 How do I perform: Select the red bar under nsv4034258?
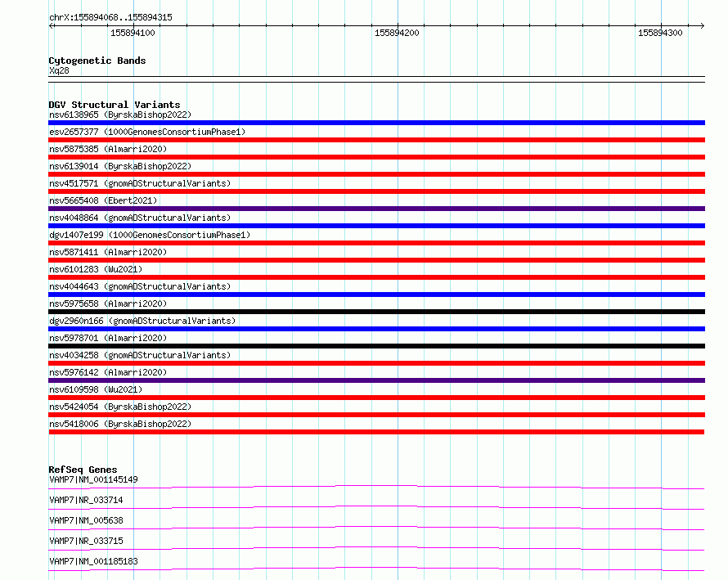(376, 363)
